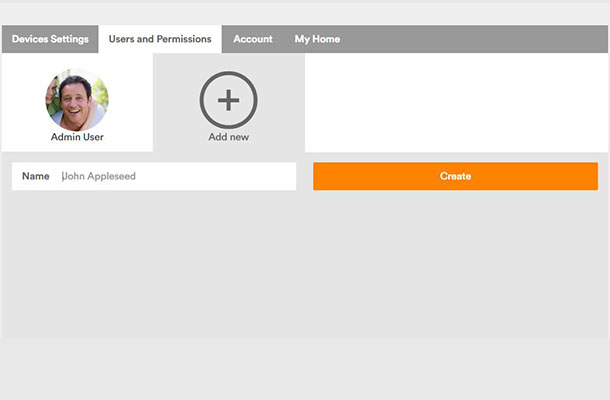
Task: Go to the My Home tab
Action: 317,39
